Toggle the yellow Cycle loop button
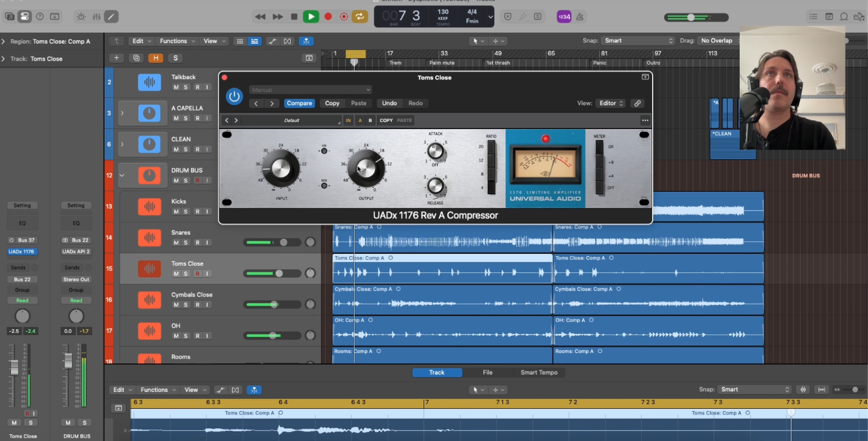 point(360,17)
